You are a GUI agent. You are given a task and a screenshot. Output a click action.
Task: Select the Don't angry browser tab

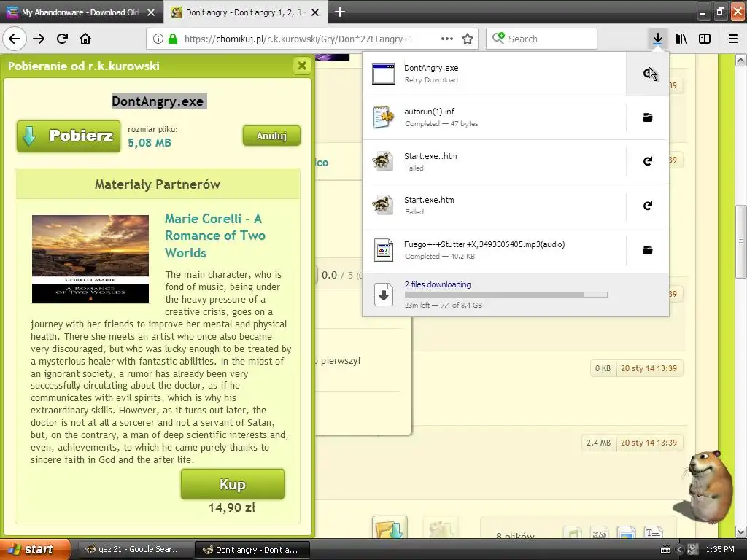pos(245,12)
